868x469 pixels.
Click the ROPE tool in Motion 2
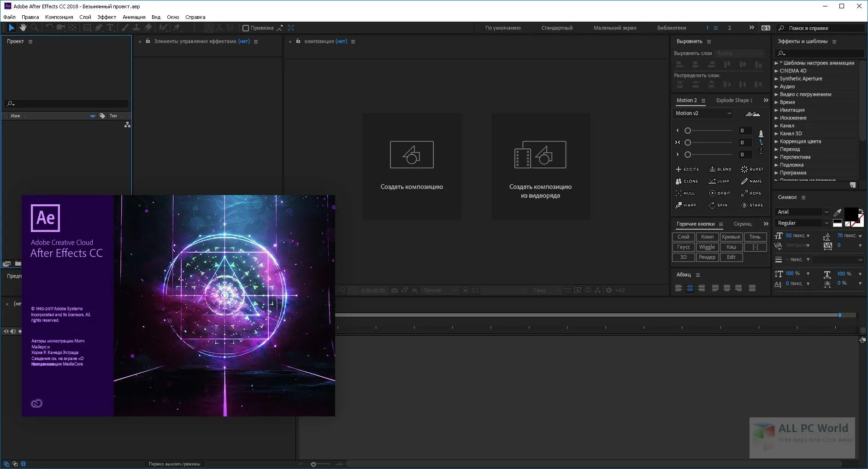pos(751,193)
